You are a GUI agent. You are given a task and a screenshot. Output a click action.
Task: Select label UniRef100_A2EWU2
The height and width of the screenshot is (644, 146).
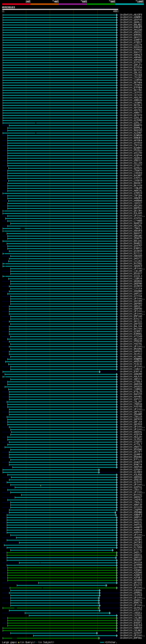tap(131, 570)
